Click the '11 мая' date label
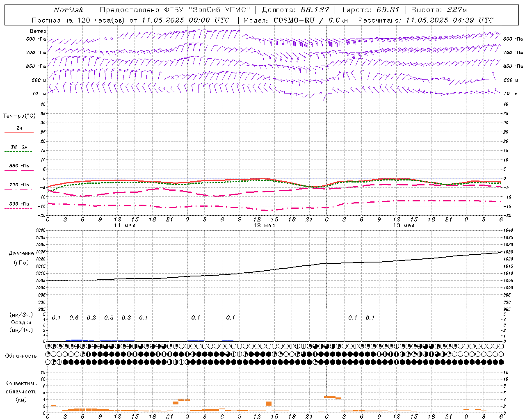The height and width of the screenshot is (420, 525). click(125, 226)
